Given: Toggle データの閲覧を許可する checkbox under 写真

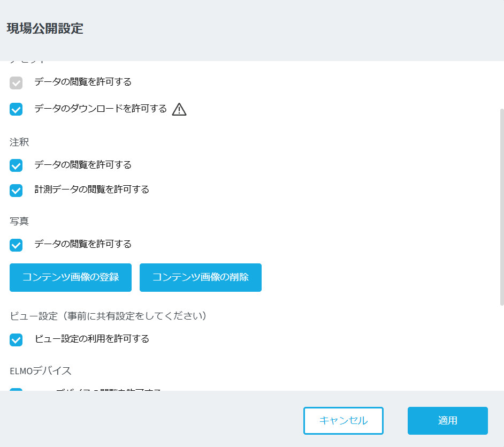Looking at the screenshot, I should pyautogui.click(x=16, y=245).
